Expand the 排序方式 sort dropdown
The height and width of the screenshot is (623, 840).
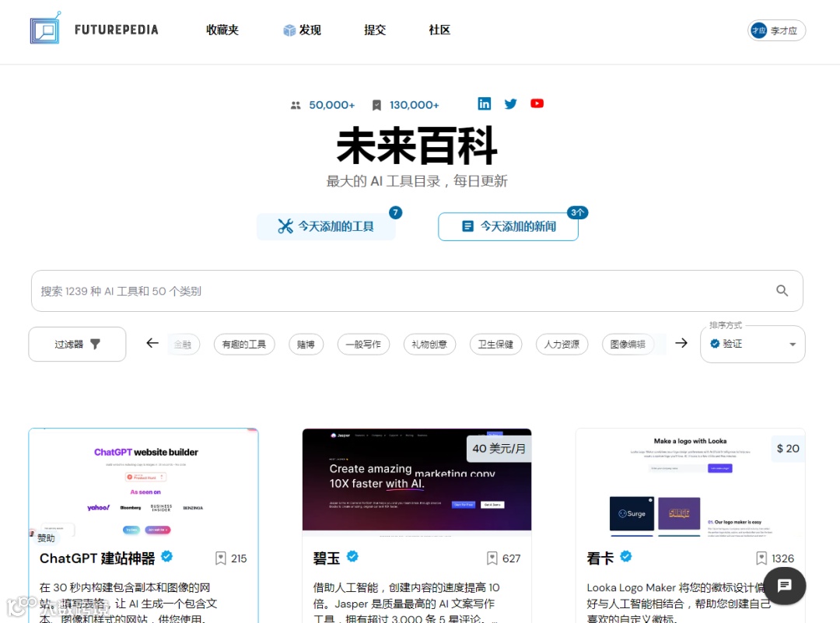click(x=752, y=344)
